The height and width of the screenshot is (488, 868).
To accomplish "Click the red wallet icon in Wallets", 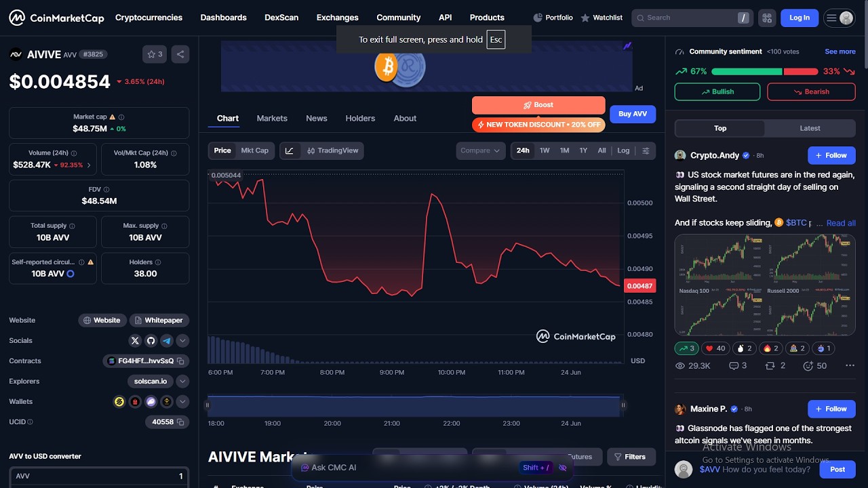I will coord(135,401).
